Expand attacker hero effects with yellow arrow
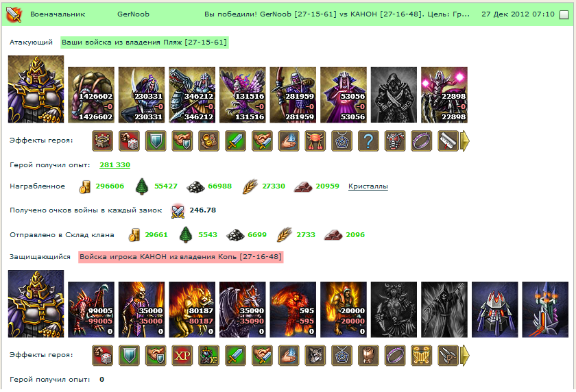576x392 pixels. point(465,141)
